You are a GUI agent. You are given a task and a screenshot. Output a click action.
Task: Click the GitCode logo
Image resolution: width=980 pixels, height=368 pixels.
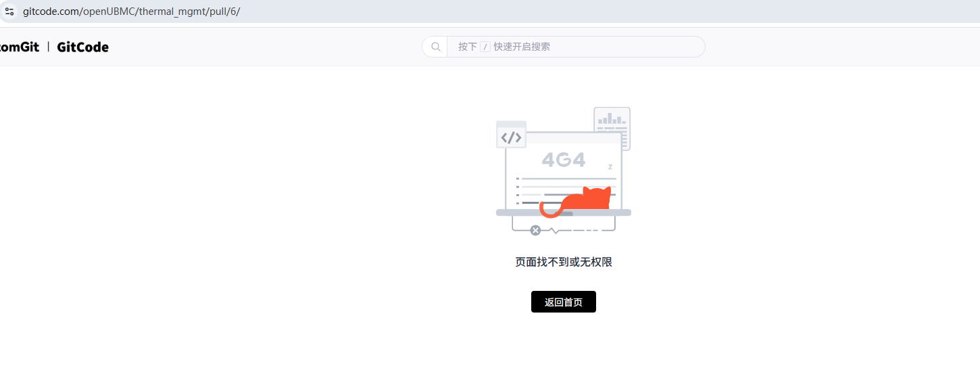pos(82,47)
